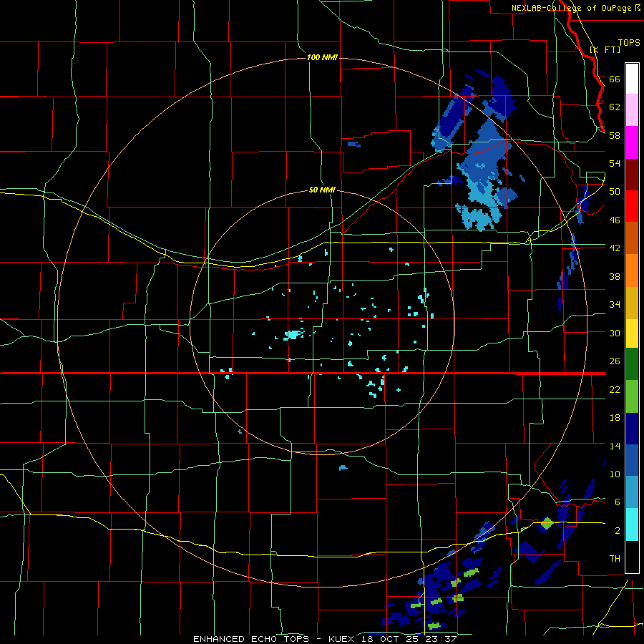Click the largest cyan echo cluster inside 50 NMI ring

pyautogui.click(x=293, y=334)
